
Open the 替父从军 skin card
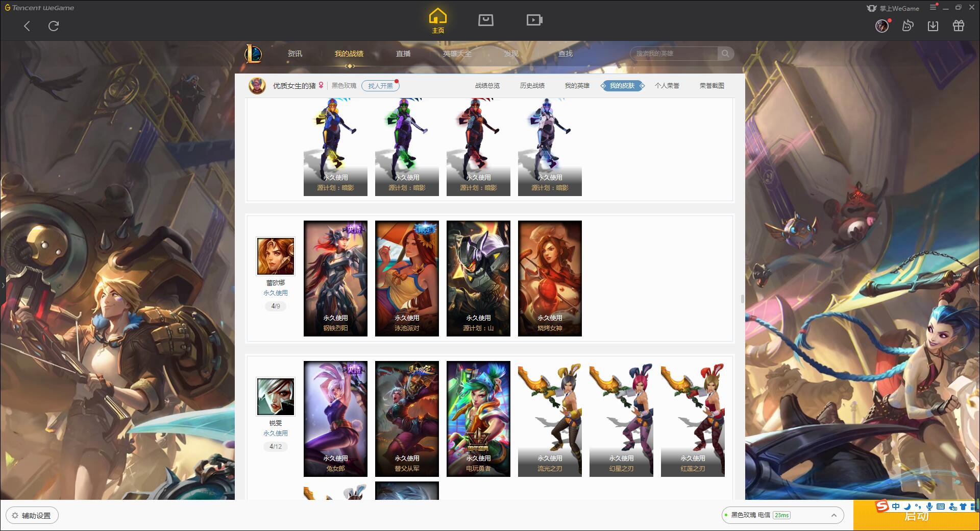407,419
